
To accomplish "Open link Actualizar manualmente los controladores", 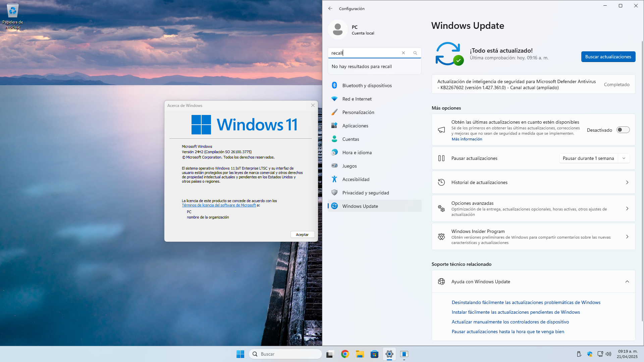I will [x=510, y=322].
